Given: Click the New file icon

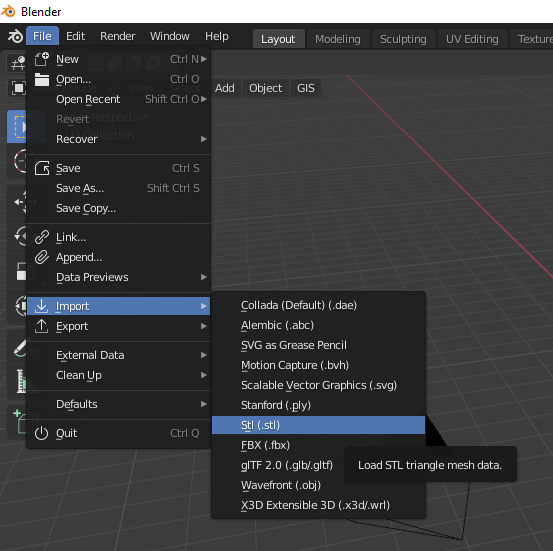Looking at the screenshot, I should 42,59.
